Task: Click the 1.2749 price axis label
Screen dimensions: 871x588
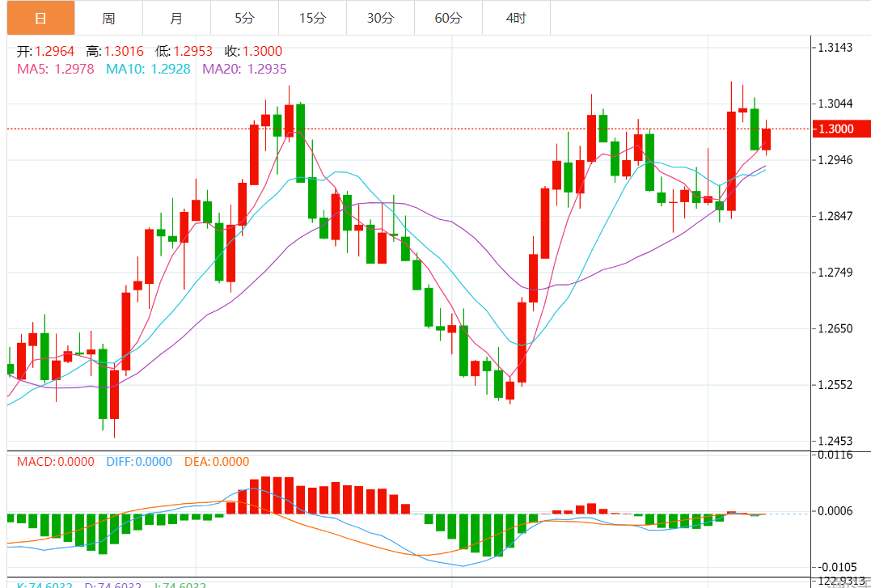Action: (x=836, y=273)
